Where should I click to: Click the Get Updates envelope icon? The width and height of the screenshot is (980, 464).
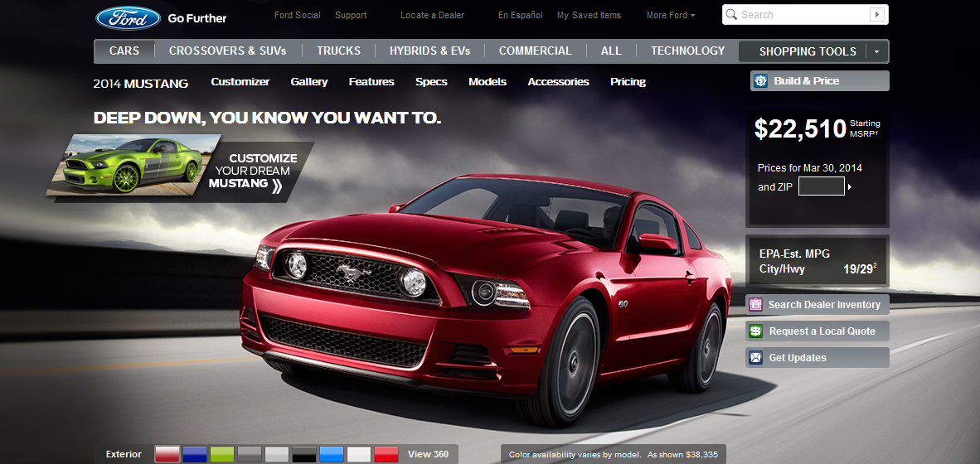755,358
